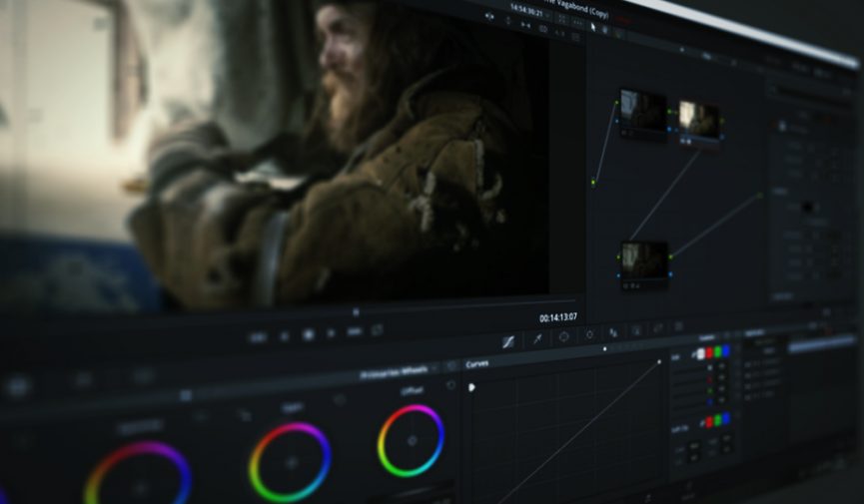
Task: Select the top-right control point of the curve
Action: click(x=659, y=362)
